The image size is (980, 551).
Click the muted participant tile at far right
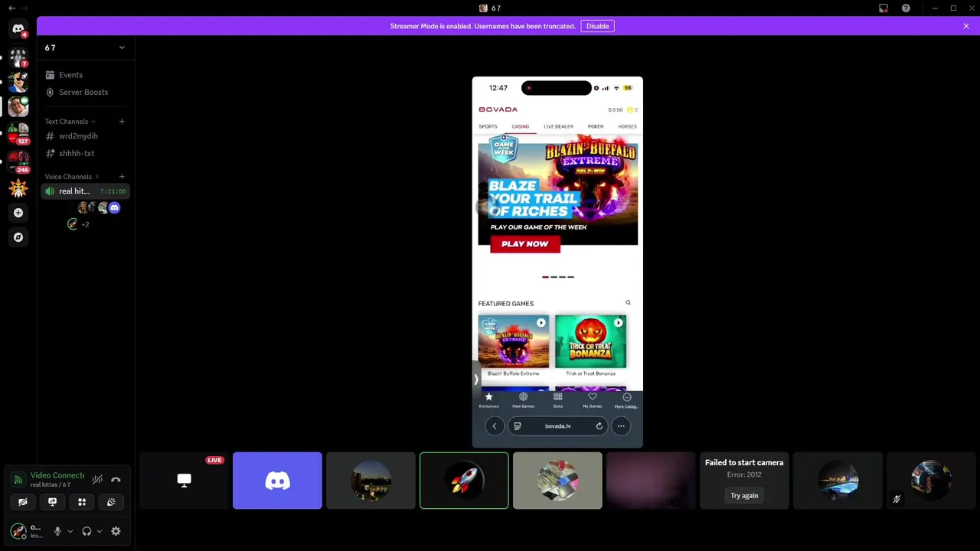(931, 481)
